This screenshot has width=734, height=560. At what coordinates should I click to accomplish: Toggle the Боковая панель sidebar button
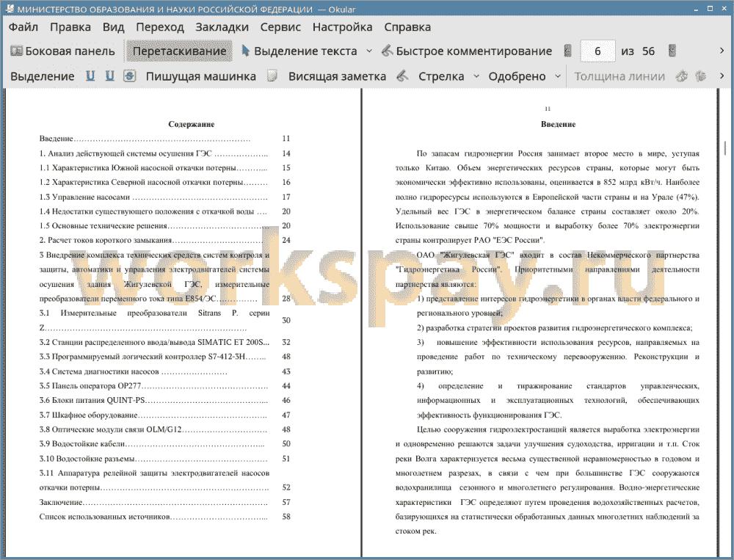coord(62,51)
